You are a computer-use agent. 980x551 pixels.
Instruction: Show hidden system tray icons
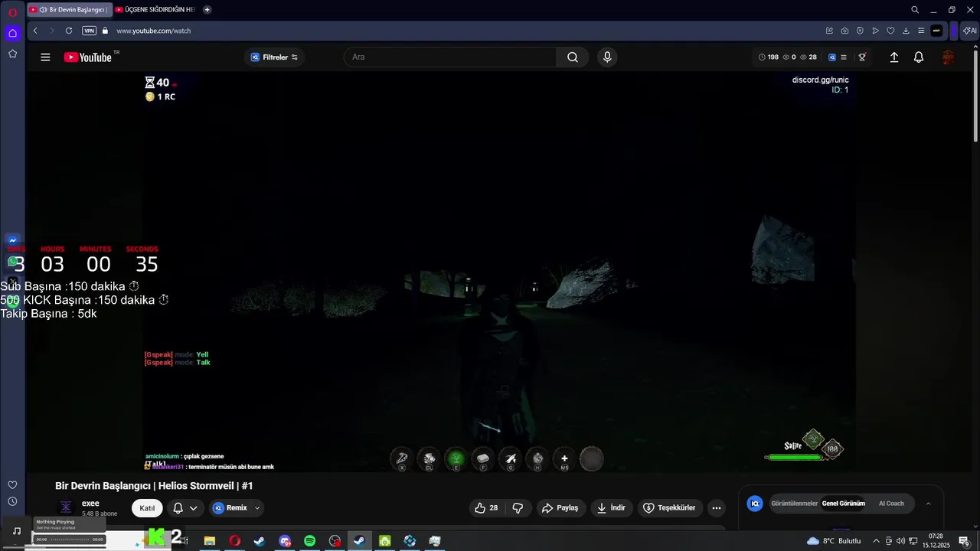876,541
